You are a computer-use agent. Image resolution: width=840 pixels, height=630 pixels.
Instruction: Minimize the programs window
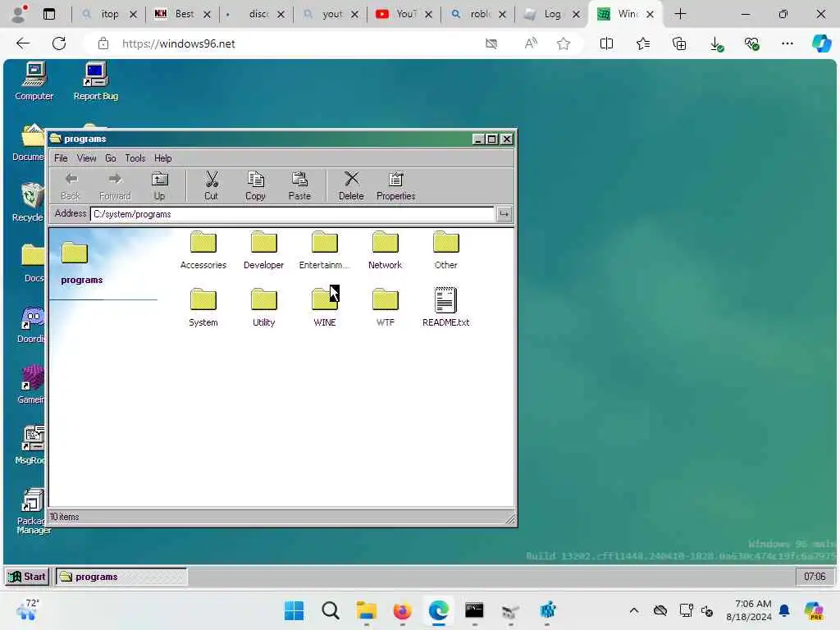[x=478, y=139]
